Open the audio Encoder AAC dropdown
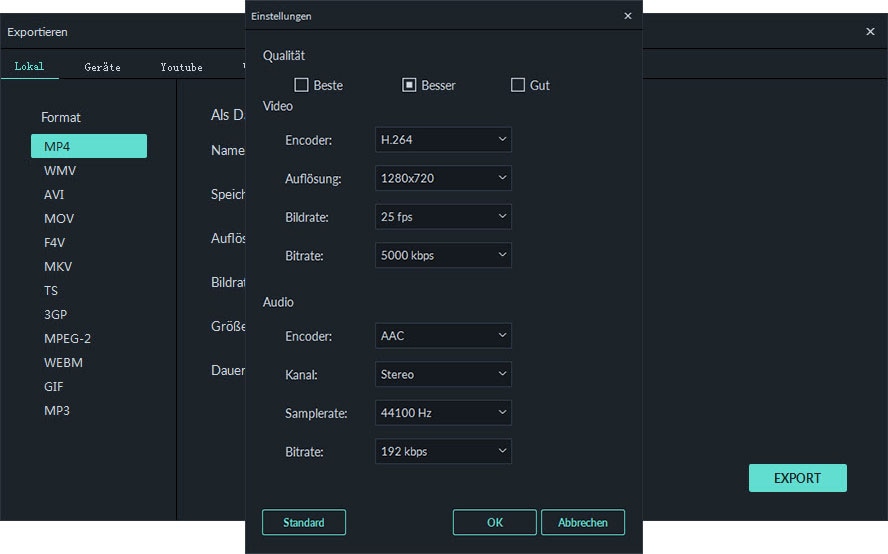This screenshot has height=554, width=888. tap(443, 335)
